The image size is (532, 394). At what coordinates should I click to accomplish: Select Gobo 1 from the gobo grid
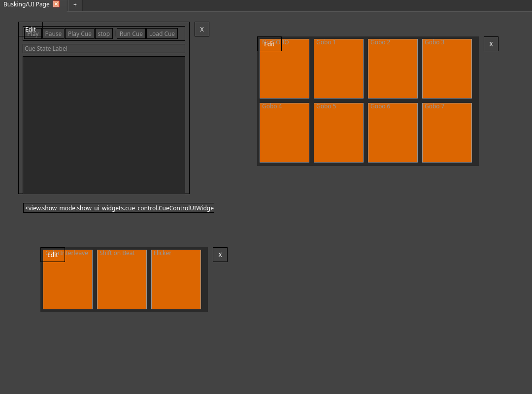338,68
